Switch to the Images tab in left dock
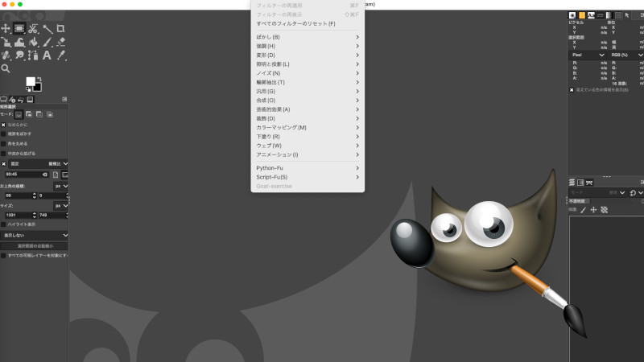644x362 pixels. pos(30,99)
